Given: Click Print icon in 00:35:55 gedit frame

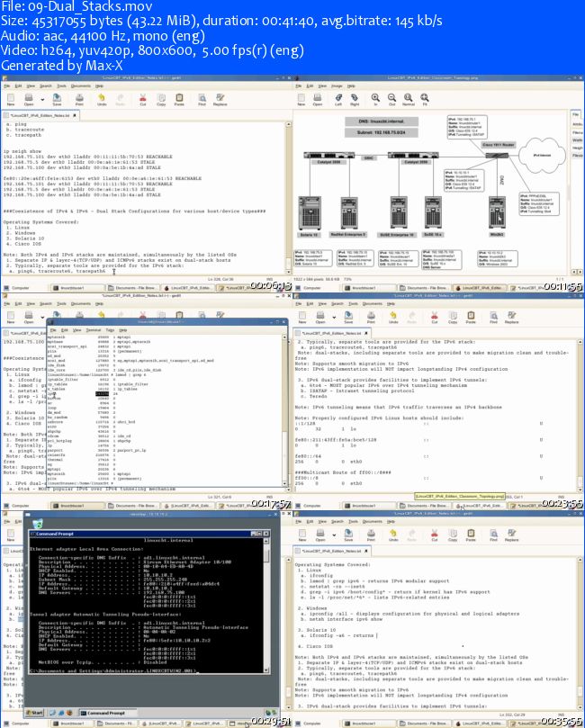Looking at the screenshot, I should pos(371,535).
